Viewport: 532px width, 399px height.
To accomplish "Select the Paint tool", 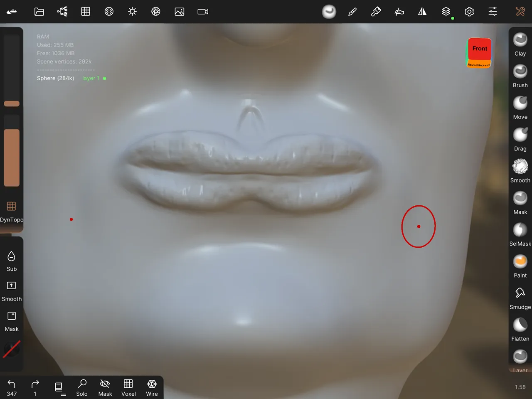I will click(520, 266).
